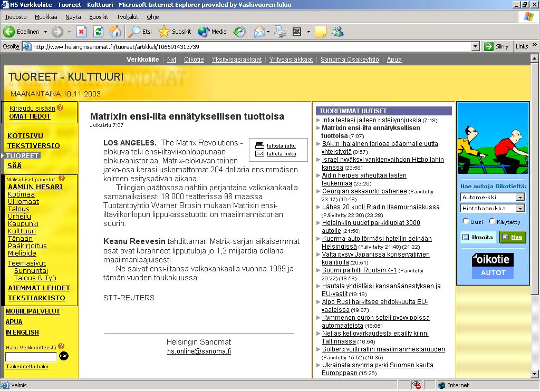
Task: Open the Oikotie link in top navigation
Action: pos(194,59)
